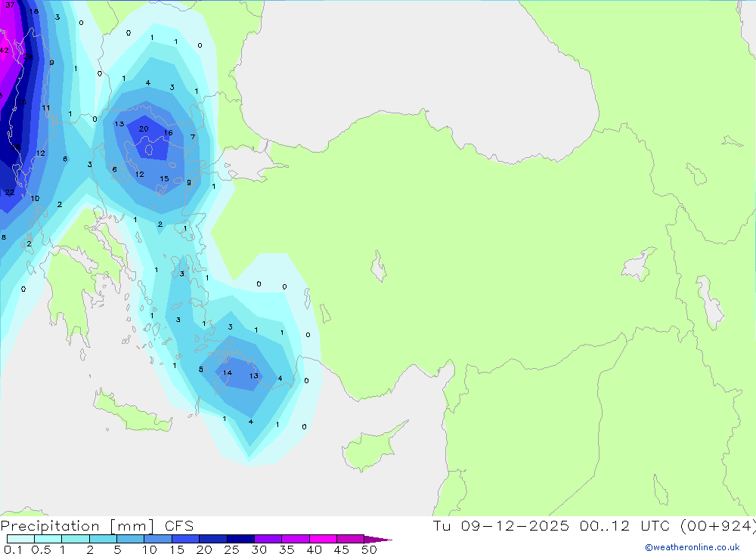Click the map value '8'
Viewport: 756px width, 554px height.
[4, 237]
